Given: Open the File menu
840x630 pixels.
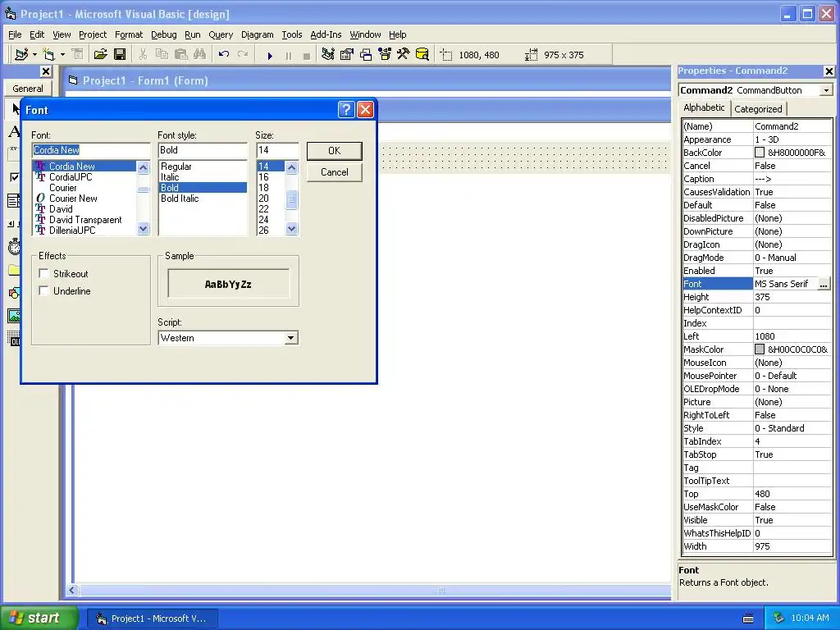Looking at the screenshot, I should pos(15,34).
